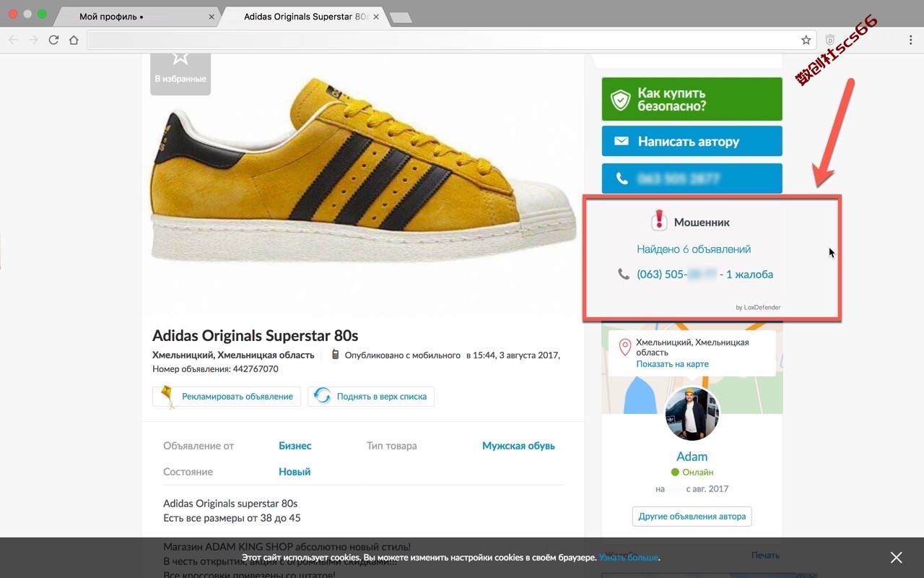
Task: Open Найдено 6 объявлений link
Action: 694,249
